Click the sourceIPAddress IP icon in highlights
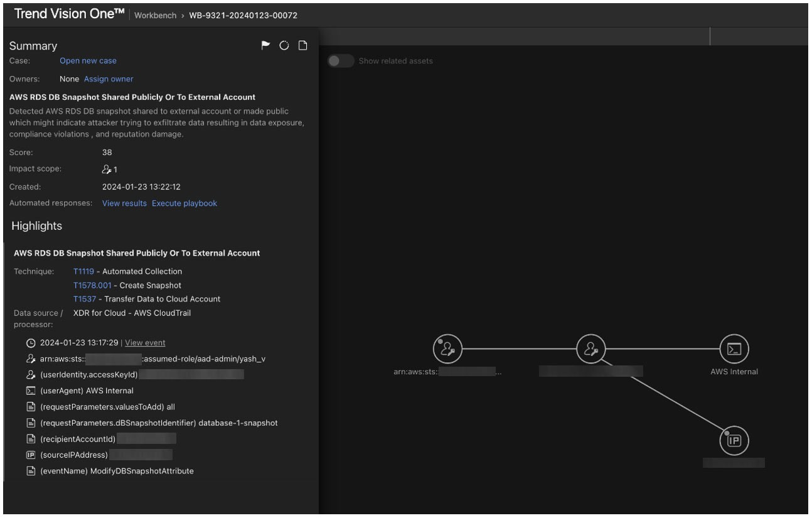Viewport: 812px width, 518px height. pyautogui.click(x=31, y=455)
